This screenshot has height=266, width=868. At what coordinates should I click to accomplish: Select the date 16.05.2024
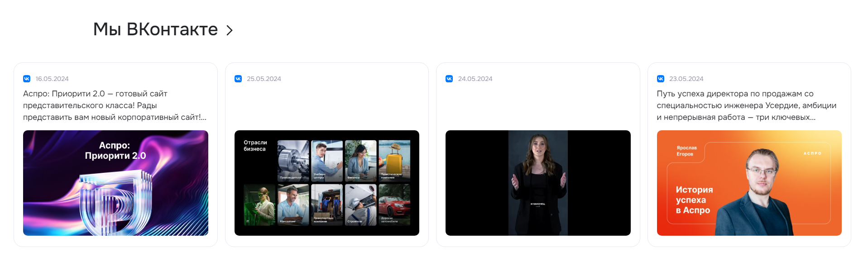[x=52, y=79]
